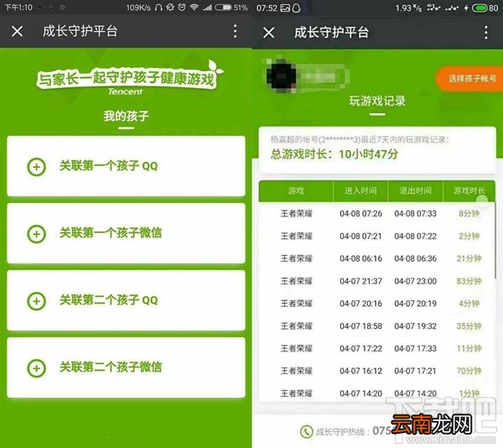
Task: Close the right 成长守护平台 page
Action: (x=268, y=33)
